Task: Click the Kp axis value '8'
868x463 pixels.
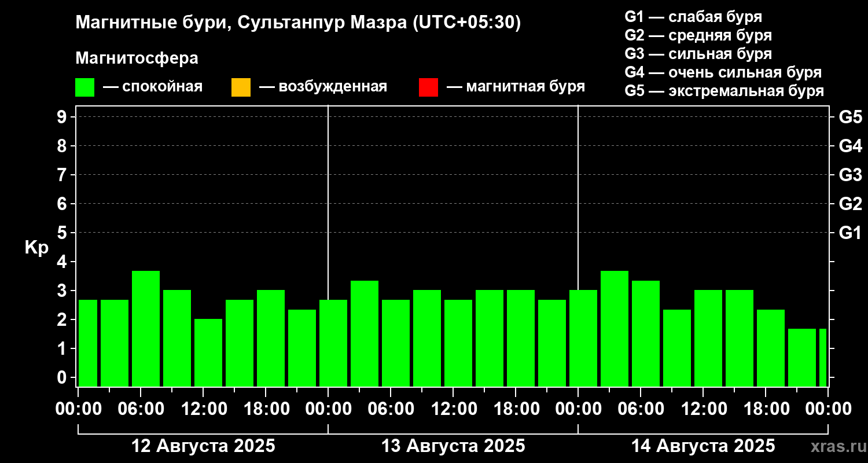Action: click(63, 146)
